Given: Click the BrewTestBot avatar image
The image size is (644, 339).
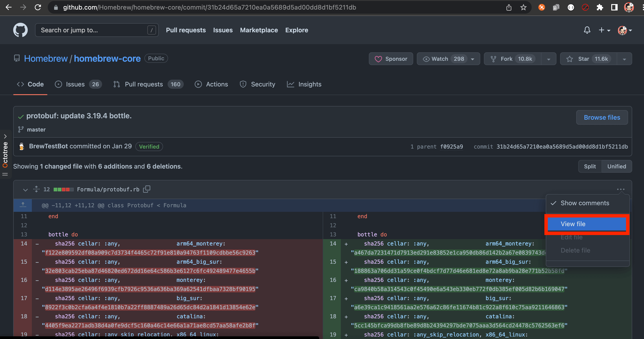Looking at the screenshot, I should [x=22, y=146].
